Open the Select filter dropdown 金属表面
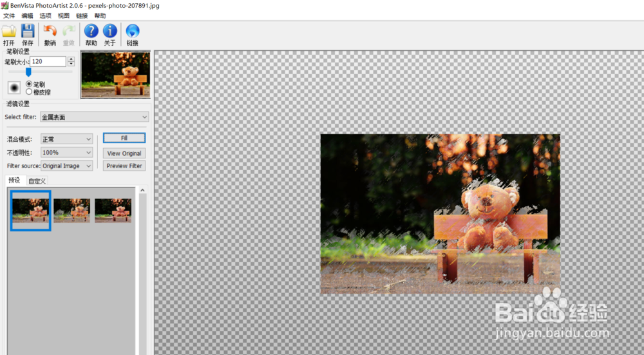Screen dimensions: 644x355 coord(95,117)
